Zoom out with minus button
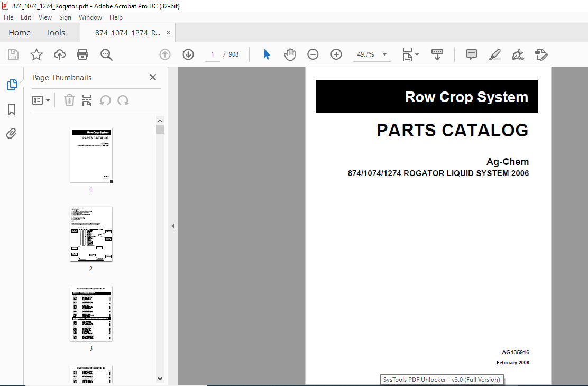Viewport: 588px width, 386px height. 313,54
